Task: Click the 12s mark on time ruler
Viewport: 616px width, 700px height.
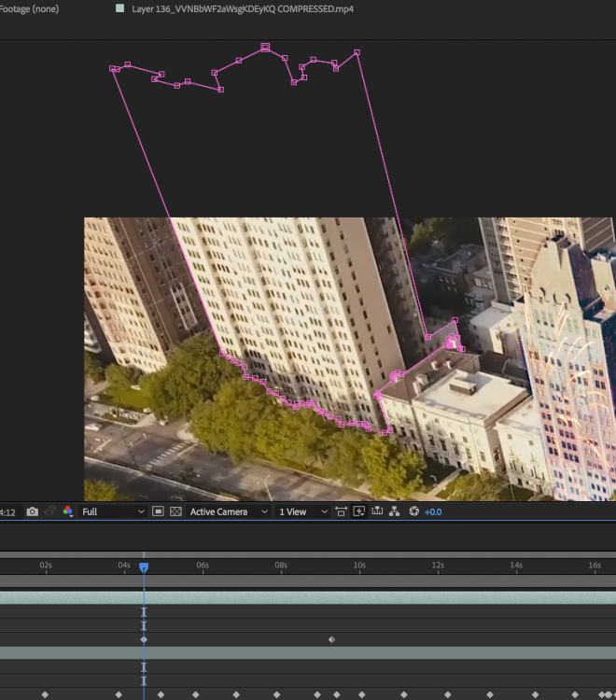Action: pos(438,566)
